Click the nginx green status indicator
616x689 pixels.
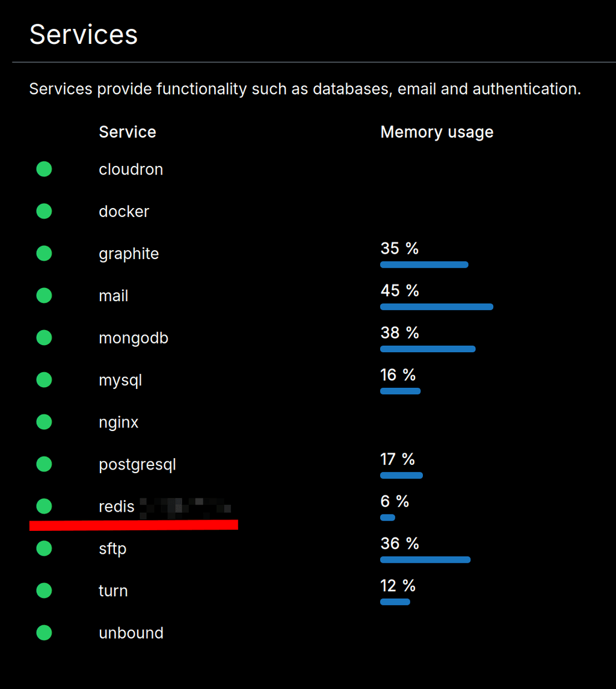(x=44, y=422)
